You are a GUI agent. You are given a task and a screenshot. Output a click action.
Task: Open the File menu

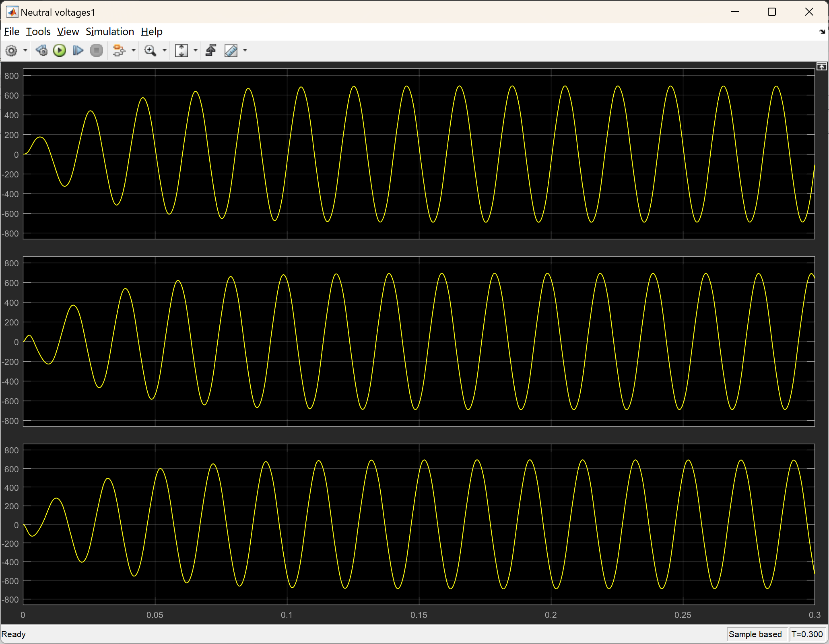pyautogui.click(x=12, y=31)
